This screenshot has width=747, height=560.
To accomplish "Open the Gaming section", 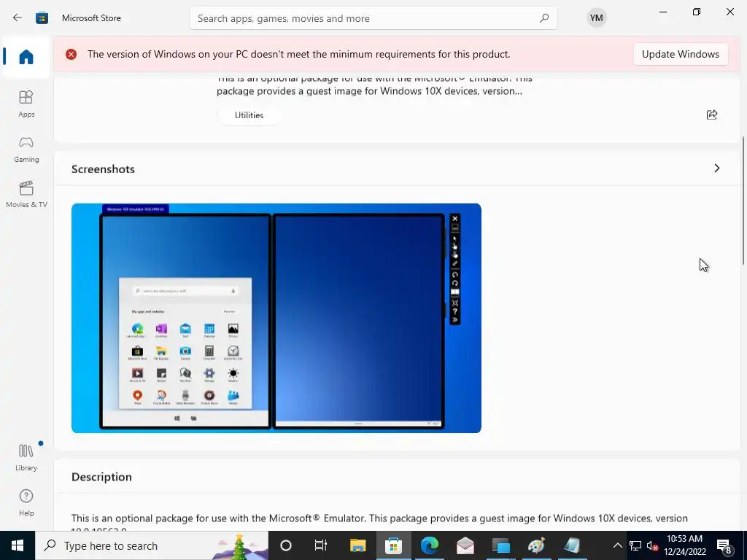I will coord(26,149).
